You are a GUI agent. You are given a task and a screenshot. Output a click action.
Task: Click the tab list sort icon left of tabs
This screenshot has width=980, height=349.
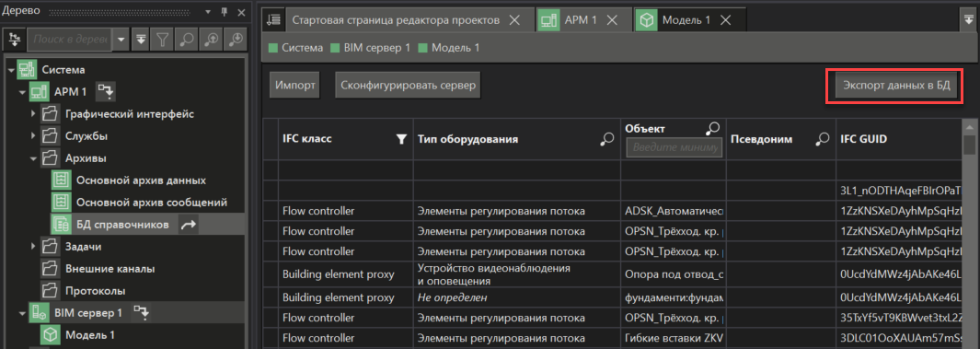click(x=273, y=19)
